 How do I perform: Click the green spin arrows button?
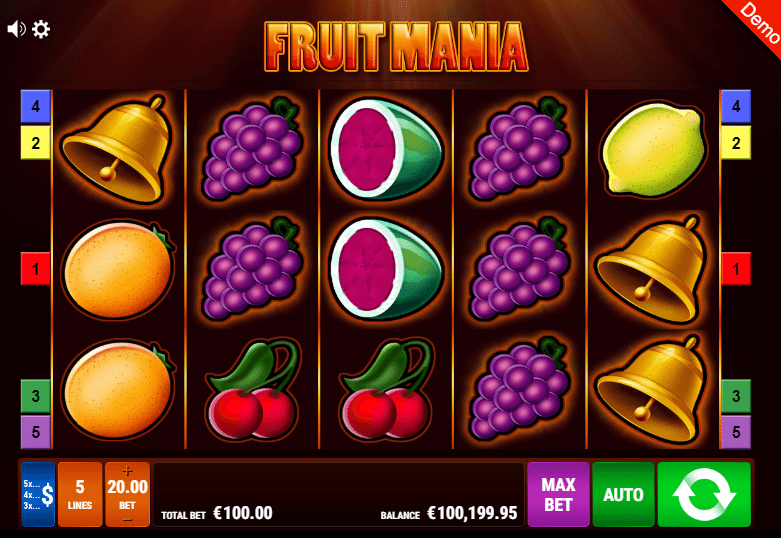(704, 494)
